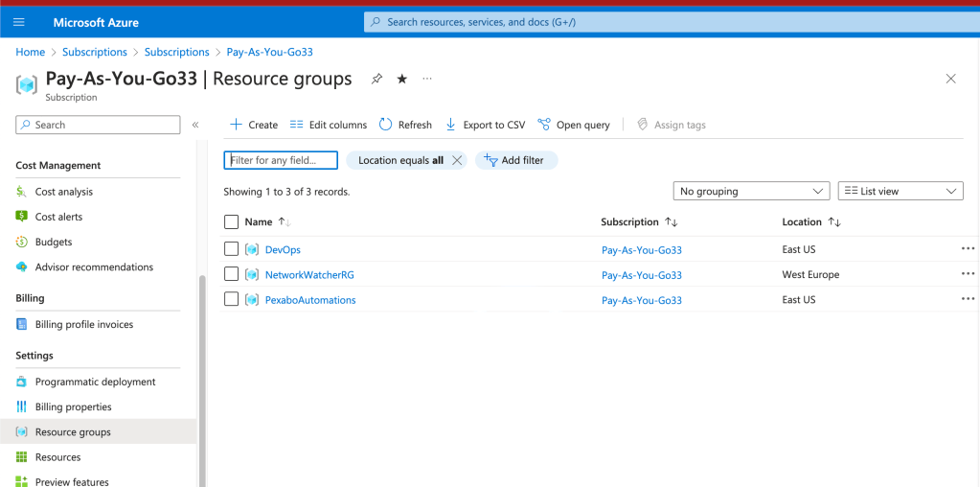Open the PexaboAutomations resource group link

310,300
